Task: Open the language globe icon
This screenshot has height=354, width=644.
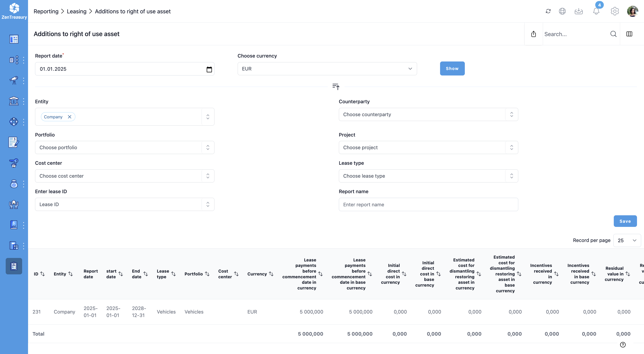Action: (x=562, y=11)
